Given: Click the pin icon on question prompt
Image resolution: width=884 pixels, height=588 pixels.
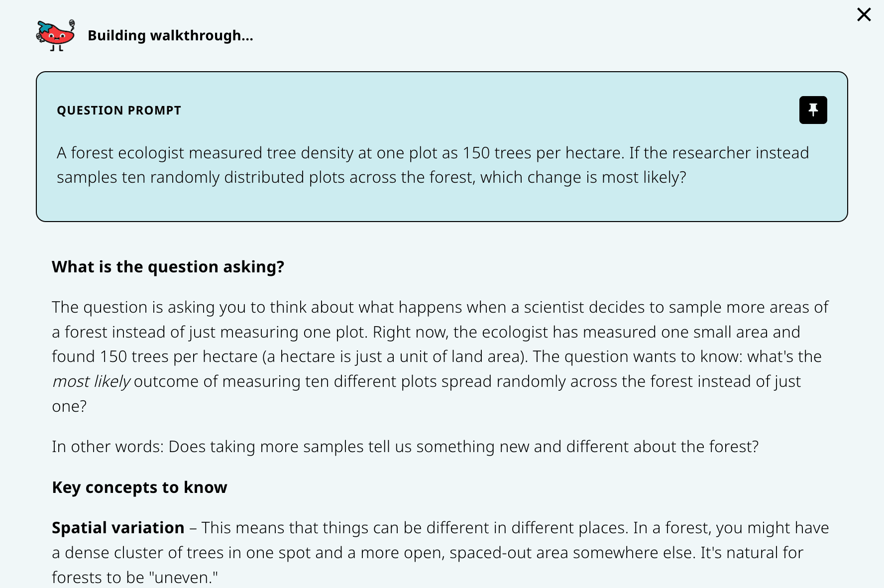Looking at the screenshot, I should pyautogui.click(x=813, y=110).
